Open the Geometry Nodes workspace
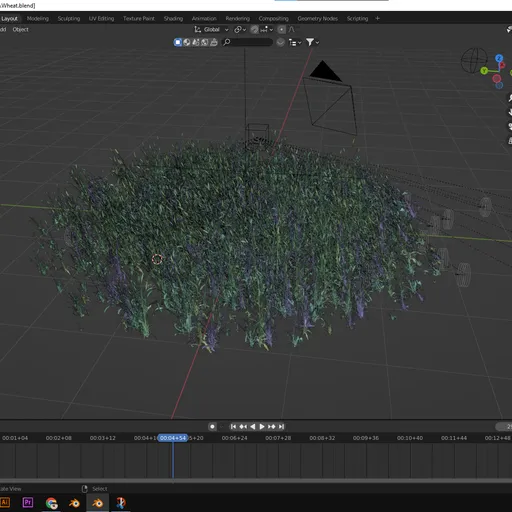This screenshot has height=512, width=512. click(x=317, y=19)
